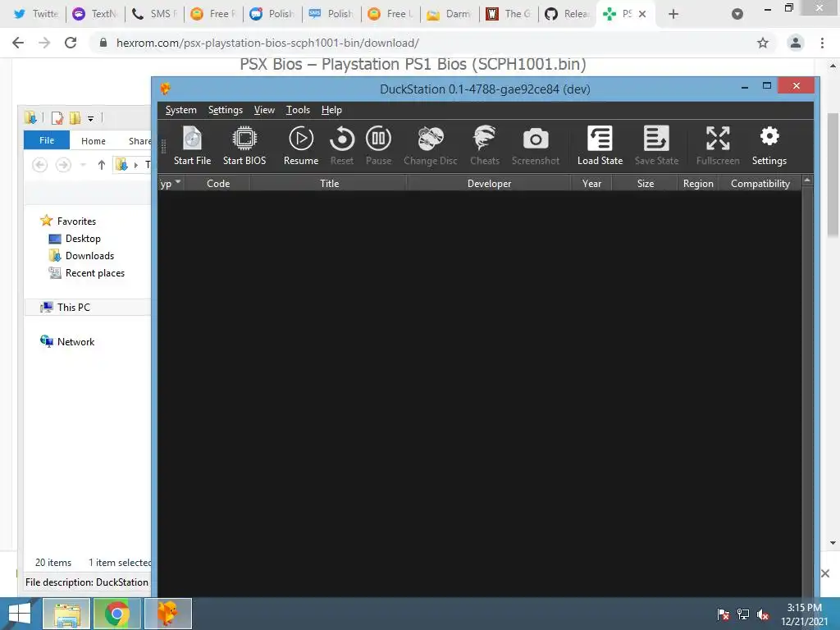Sort by the Developer column header
The image size is (840, 630).
point(489,183)
